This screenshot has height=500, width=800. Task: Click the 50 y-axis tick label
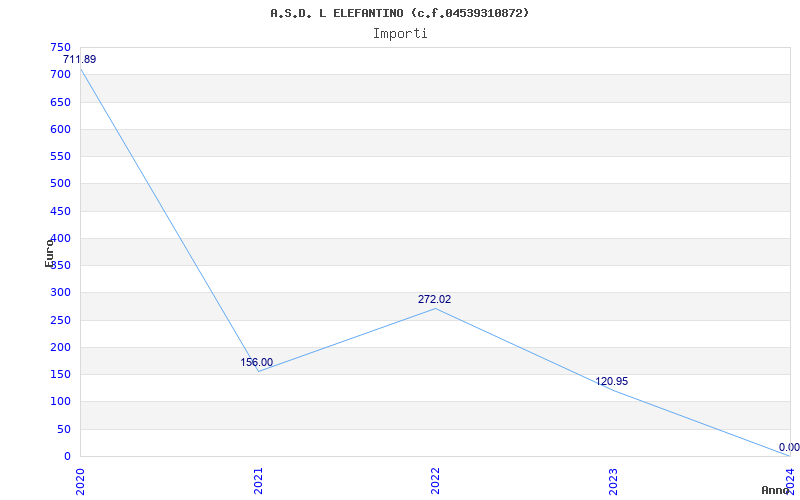(64, 430)
